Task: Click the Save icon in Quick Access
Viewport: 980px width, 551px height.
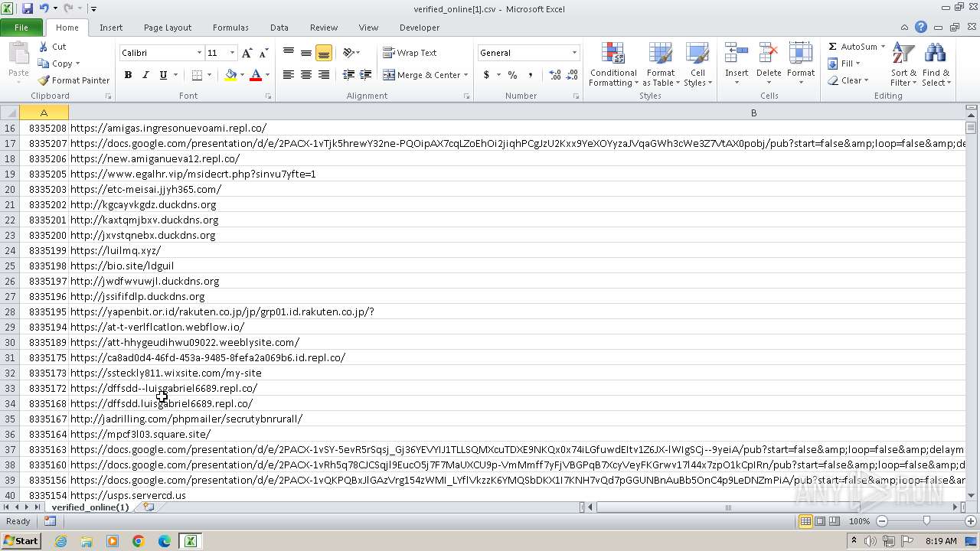Action: (x=28, y=8)
